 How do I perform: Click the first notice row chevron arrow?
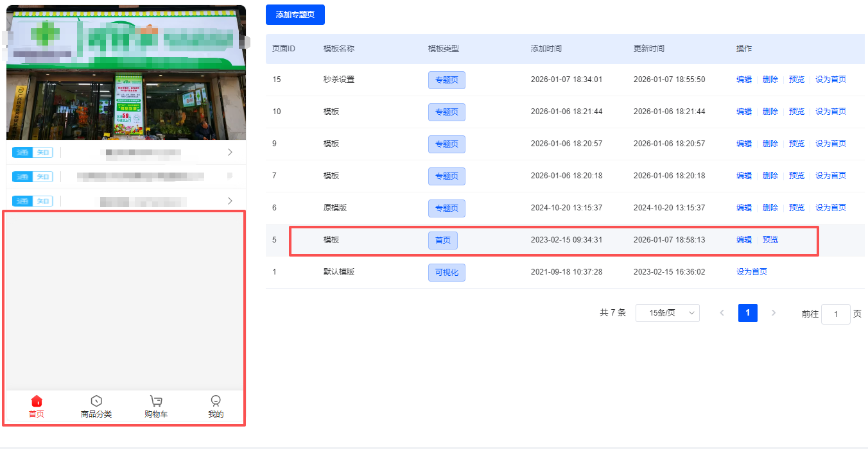pos(230,152)
